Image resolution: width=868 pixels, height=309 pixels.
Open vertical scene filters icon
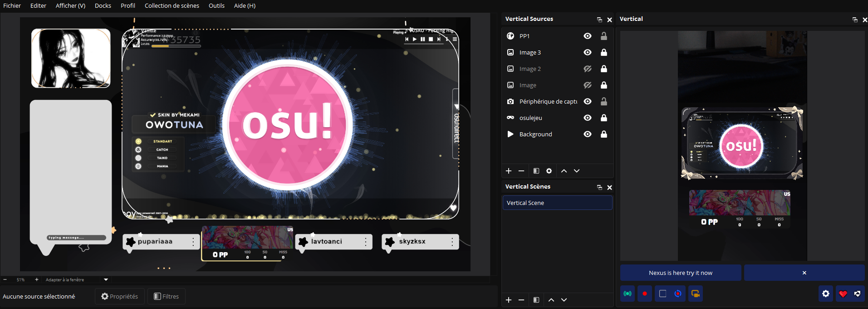pyautogui.click(x=536, y=300)
